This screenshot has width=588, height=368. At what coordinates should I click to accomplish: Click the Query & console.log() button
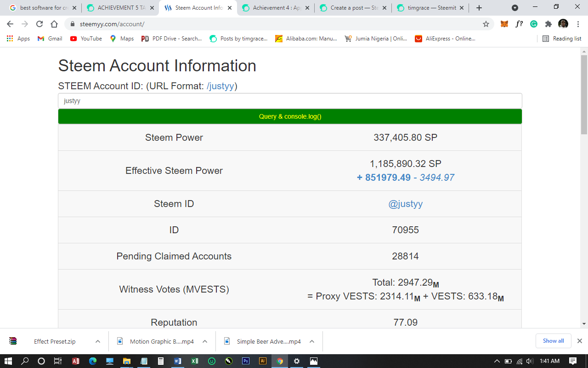tap(290, 116)
